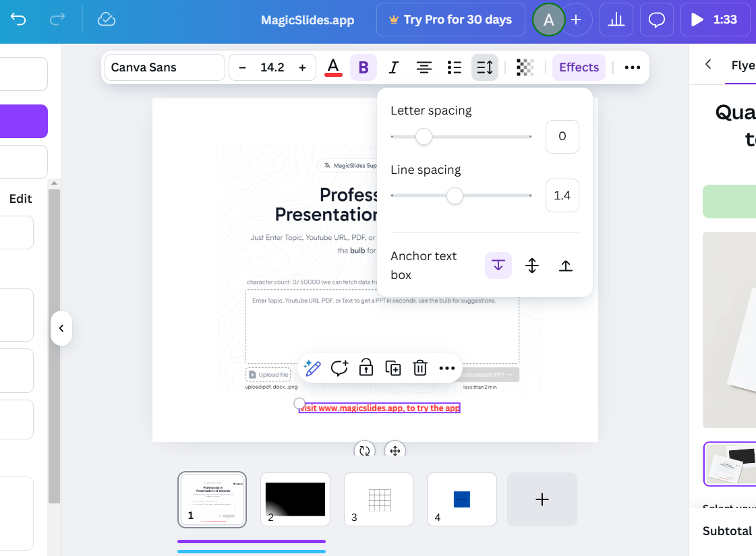Viewport: 756px width, 556px height.
Task: Click the line spacing slider handle
Action: (x=454, y=195)
